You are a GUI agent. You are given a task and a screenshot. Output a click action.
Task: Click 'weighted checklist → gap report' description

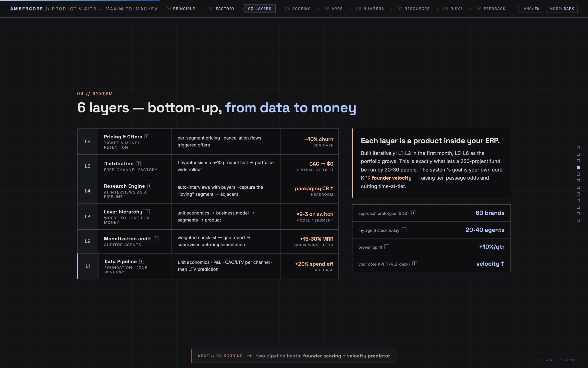(x=214, y=241)
